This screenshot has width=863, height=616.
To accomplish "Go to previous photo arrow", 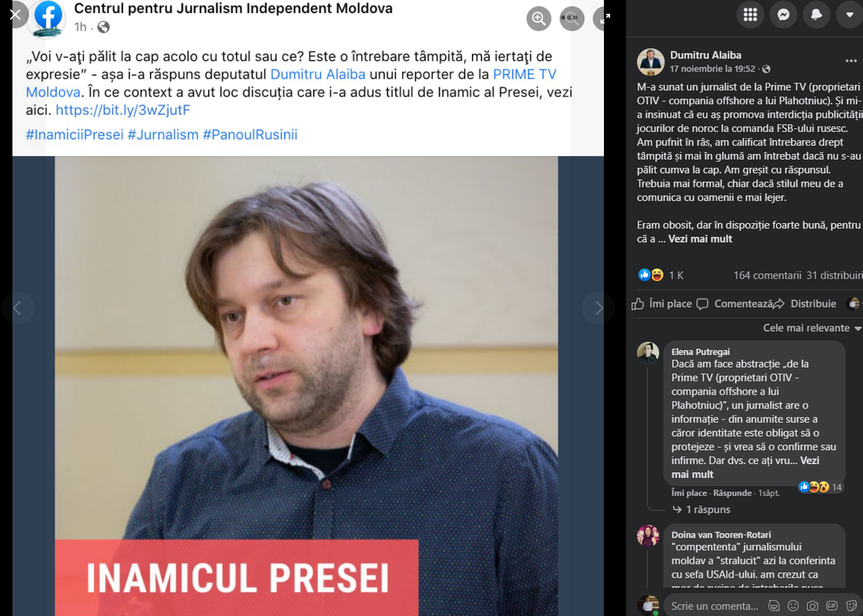I will click(x=18, y=308).
